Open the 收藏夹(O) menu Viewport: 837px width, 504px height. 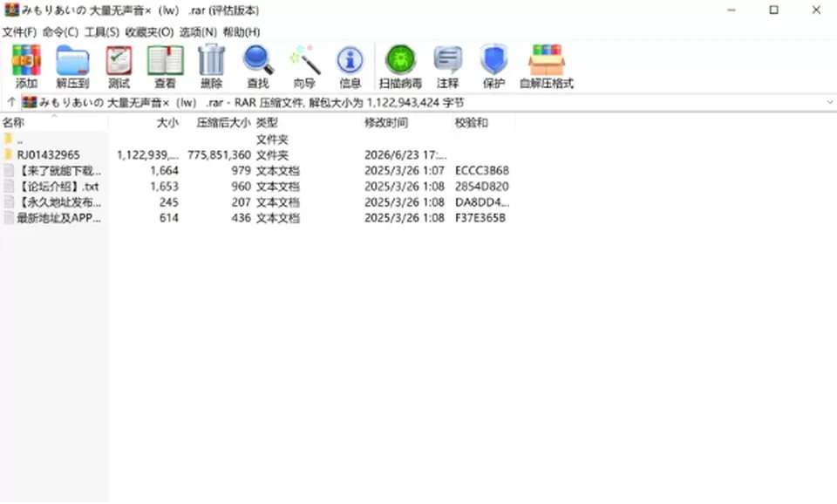coord(149,32)
